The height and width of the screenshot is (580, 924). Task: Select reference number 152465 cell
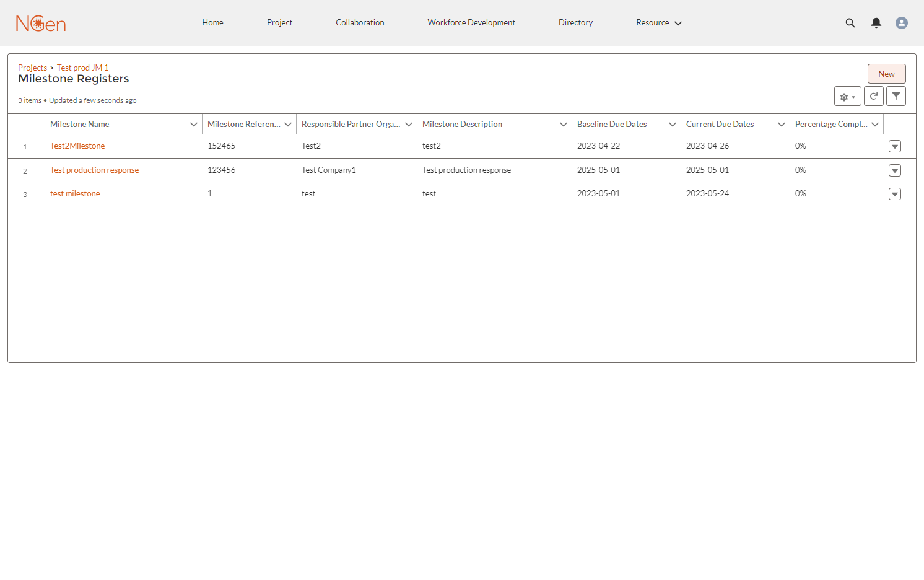pyautogui.click(x=221, y=146)
